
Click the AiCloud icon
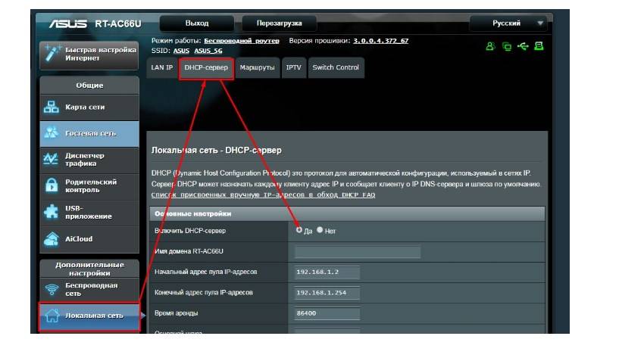52,238
